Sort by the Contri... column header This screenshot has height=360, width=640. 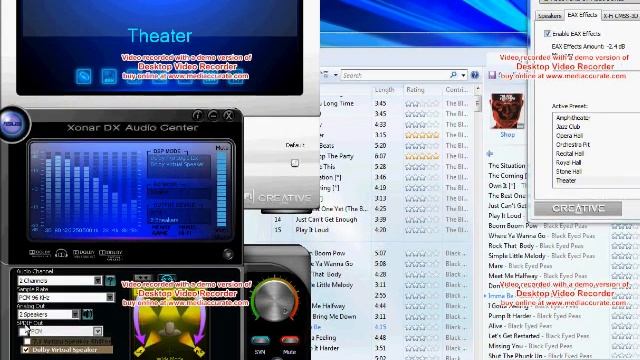click(x=456, y=90)
